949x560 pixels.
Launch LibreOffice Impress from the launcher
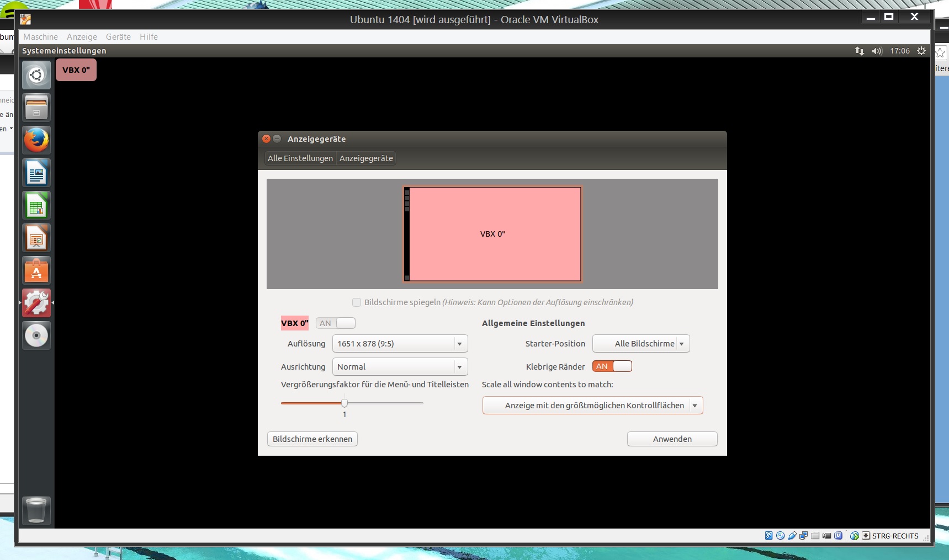click(36, 238)
